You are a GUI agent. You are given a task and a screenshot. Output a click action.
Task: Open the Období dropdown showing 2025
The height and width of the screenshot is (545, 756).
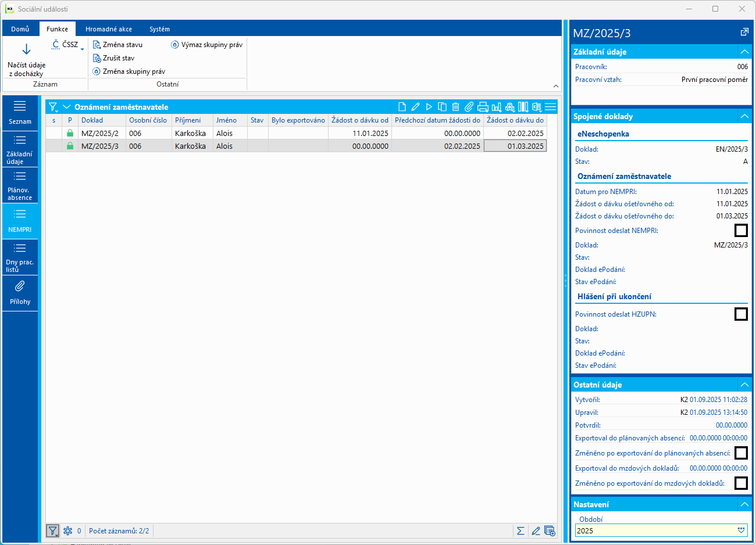[x=741, y=530]
